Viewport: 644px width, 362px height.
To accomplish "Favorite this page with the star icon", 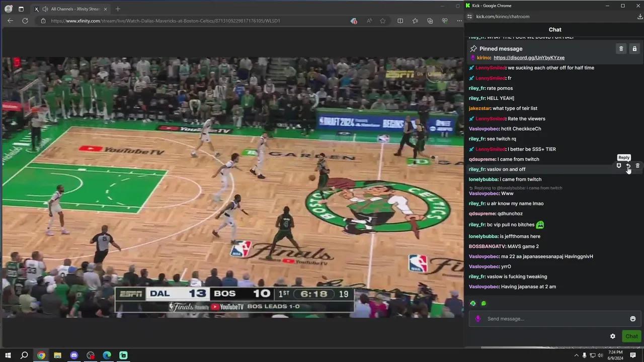I will [x=383, y=21].
